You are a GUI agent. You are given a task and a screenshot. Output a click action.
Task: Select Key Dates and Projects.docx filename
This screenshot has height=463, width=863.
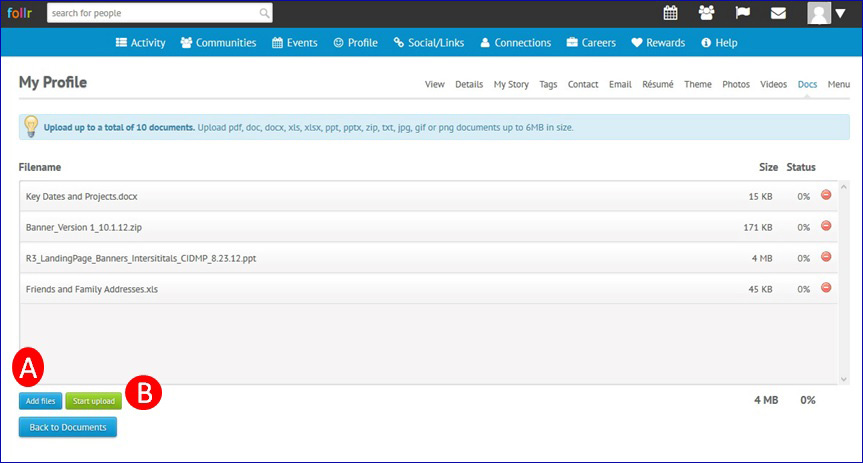coord(81,197)
